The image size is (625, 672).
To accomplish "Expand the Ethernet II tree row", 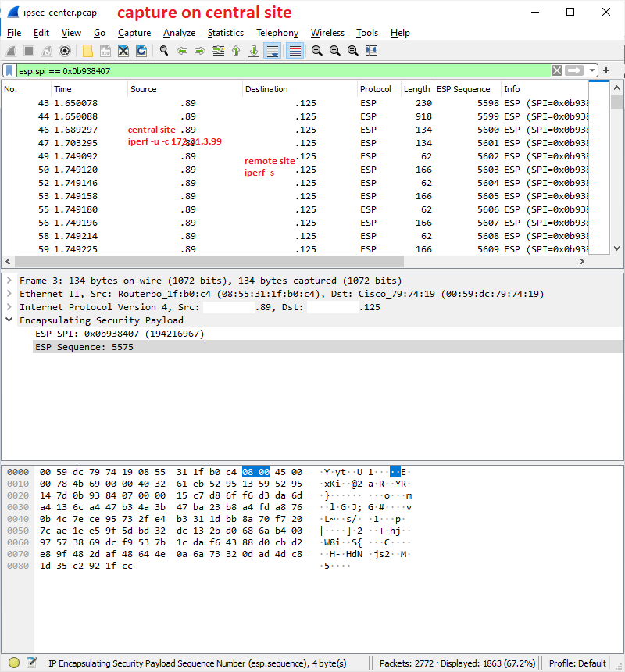I will (9, 294).
